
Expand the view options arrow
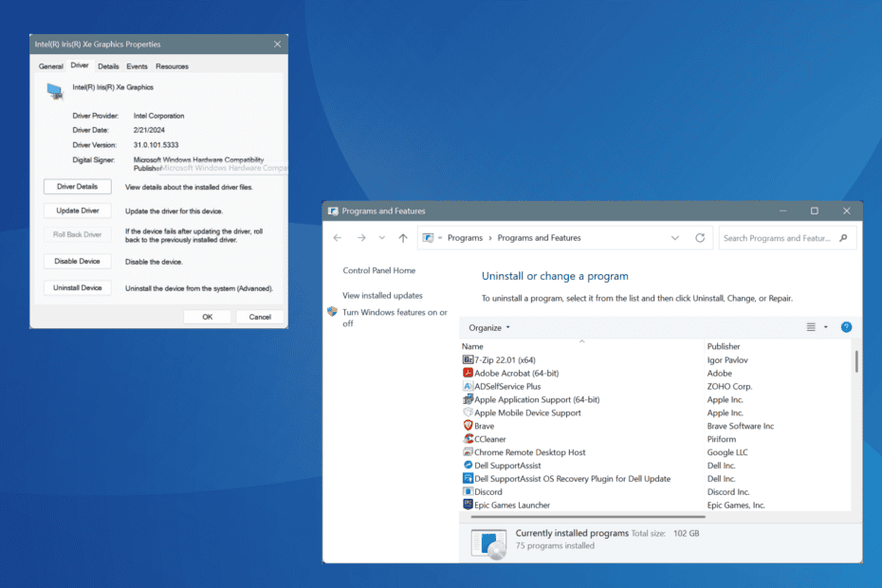826,327
